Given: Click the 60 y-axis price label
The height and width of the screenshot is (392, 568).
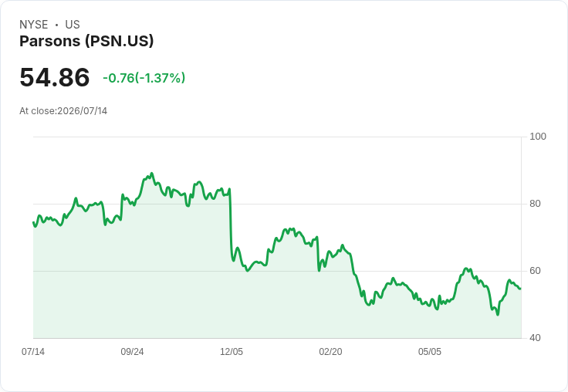Looking at the screenshot, I should point(535,271).
